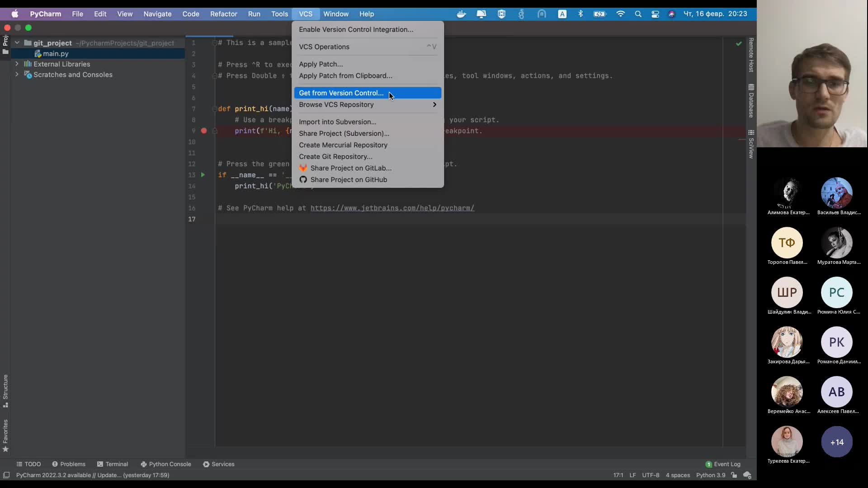Image resolution: width=868 pixels, height=488 pixels.
Task: Open the TODO tool window
Action: [28, 464]
